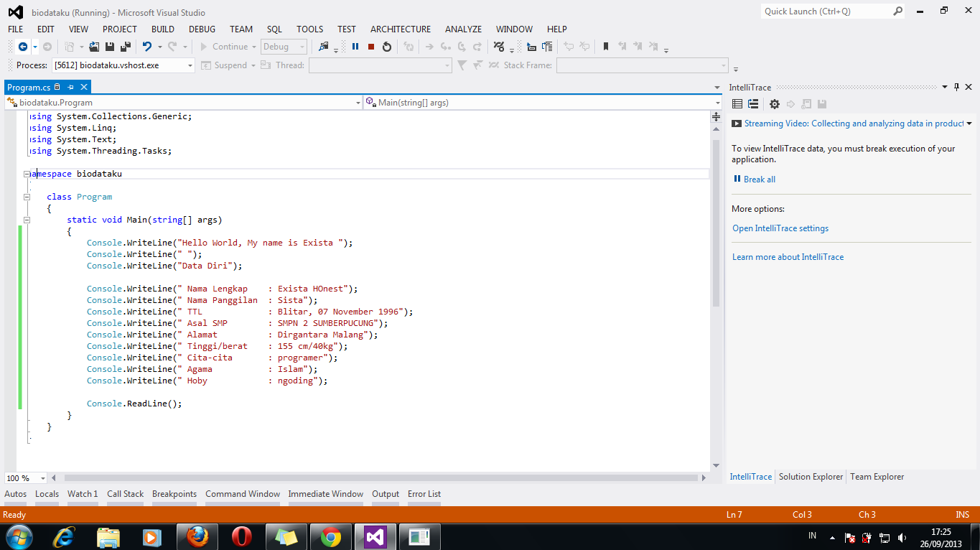Click the Open IntelliTrace settings link
The width and height of the screenshot is (980, 550).
pyautogui.click(x=780, y=228)
